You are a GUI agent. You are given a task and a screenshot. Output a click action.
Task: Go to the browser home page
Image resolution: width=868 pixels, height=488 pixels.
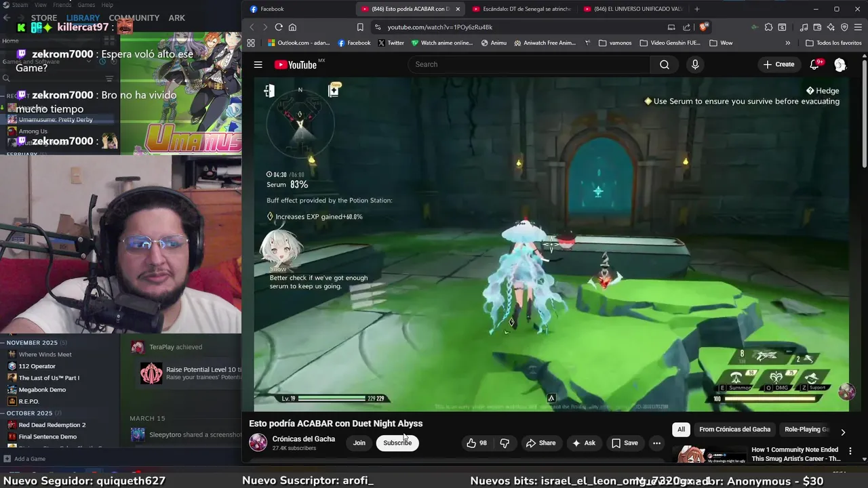point(292,27)
